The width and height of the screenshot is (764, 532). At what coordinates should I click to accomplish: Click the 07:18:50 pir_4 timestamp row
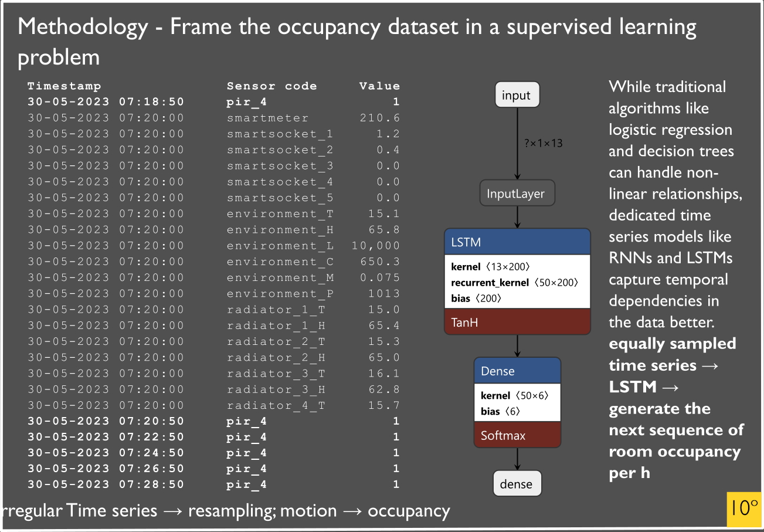point(106,101)
